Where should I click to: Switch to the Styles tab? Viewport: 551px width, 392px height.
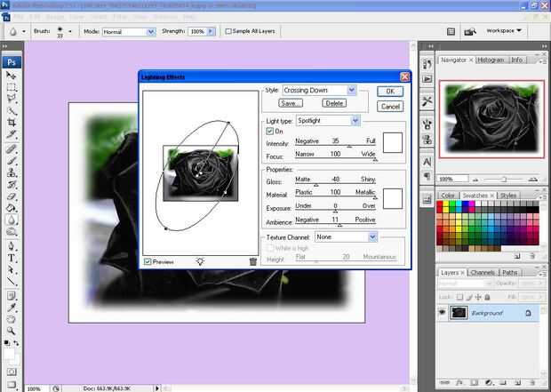(x=508, y=196)
